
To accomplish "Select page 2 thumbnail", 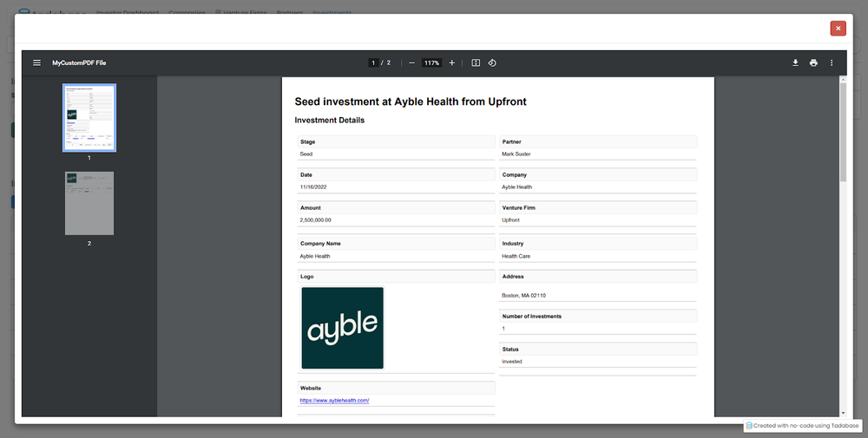I will click(x=89, y=203).
